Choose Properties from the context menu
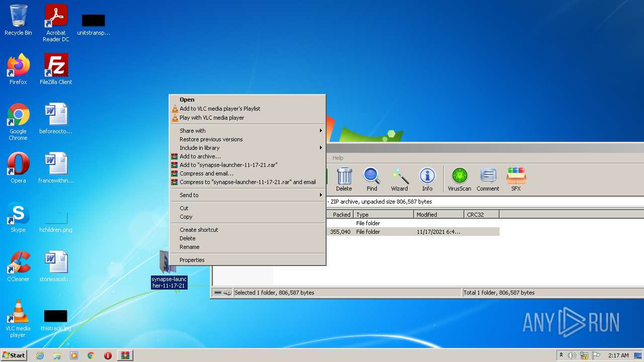 [x=248, y=260]
